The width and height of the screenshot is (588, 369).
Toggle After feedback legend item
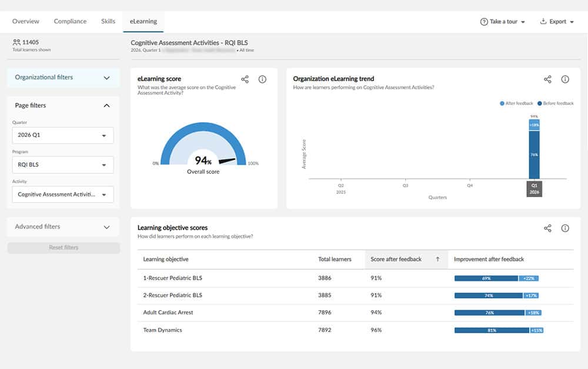click(516, 103)
